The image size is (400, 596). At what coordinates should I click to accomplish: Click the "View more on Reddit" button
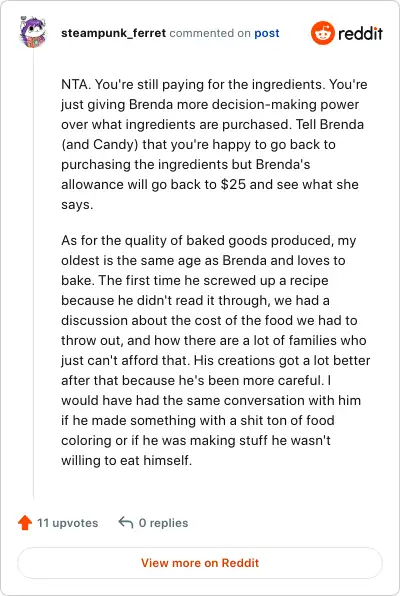(x=200, y=563)
